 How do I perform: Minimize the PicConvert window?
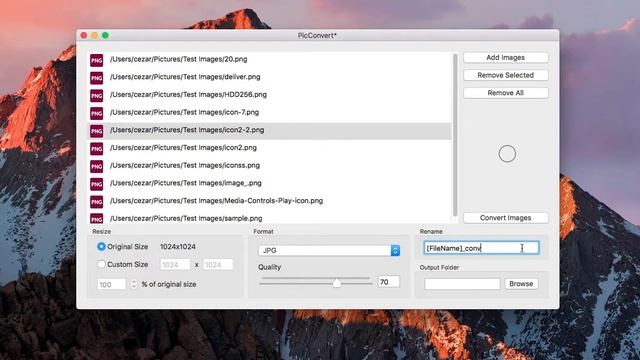(x=94, y=36)
